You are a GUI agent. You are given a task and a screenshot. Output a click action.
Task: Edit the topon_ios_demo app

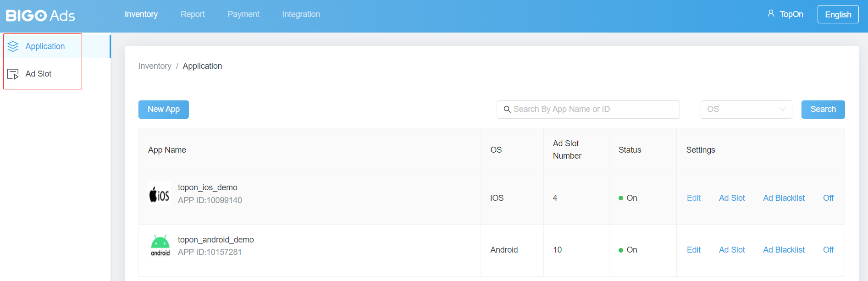tap(694, 198)
